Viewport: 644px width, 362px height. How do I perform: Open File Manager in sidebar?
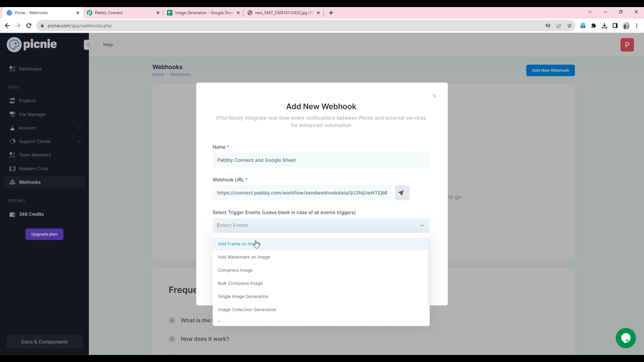tap(32, 114)
